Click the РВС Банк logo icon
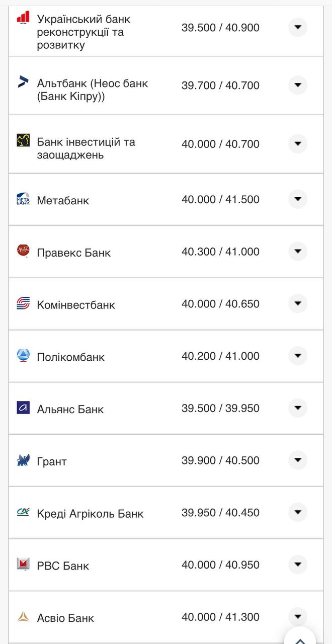 point(23,565)
